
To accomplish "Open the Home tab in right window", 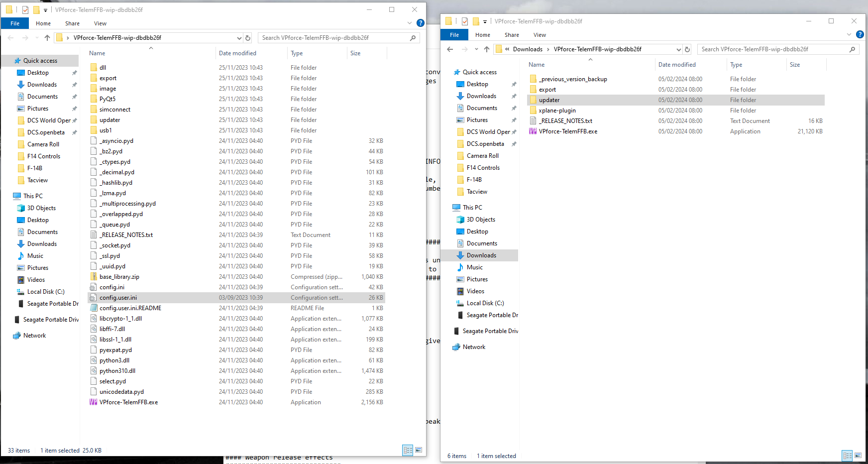I will click(x=483, y=35).
